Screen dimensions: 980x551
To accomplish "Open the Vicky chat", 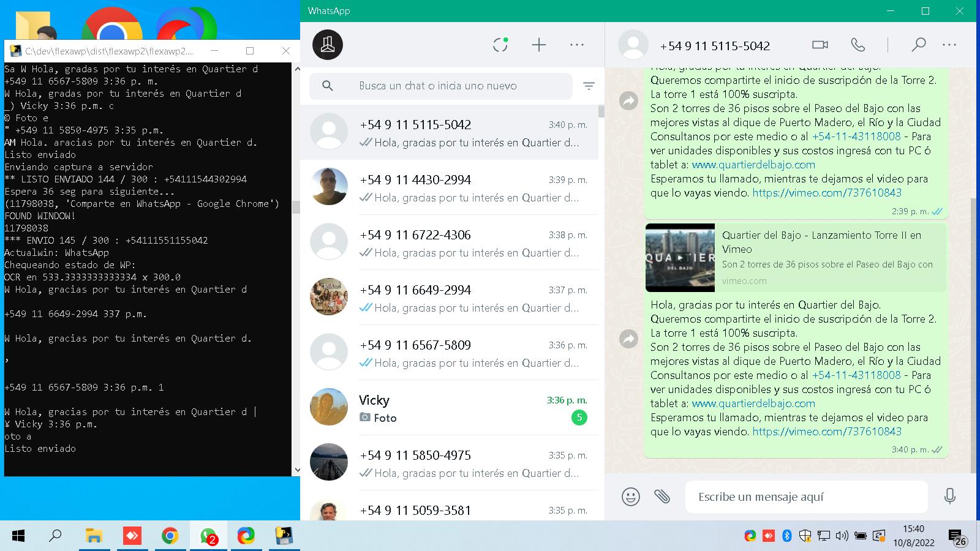I will pos(449,408).
